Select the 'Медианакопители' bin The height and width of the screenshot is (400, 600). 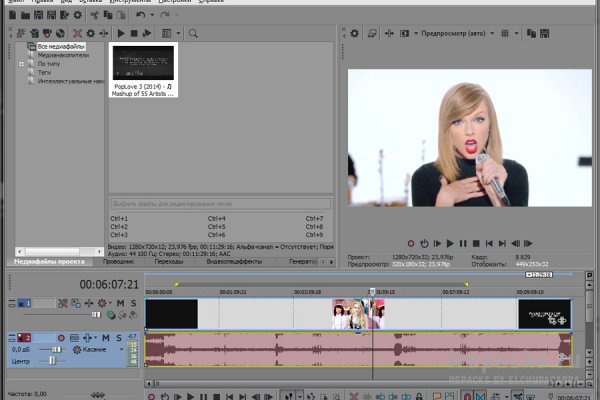(63, 55)
